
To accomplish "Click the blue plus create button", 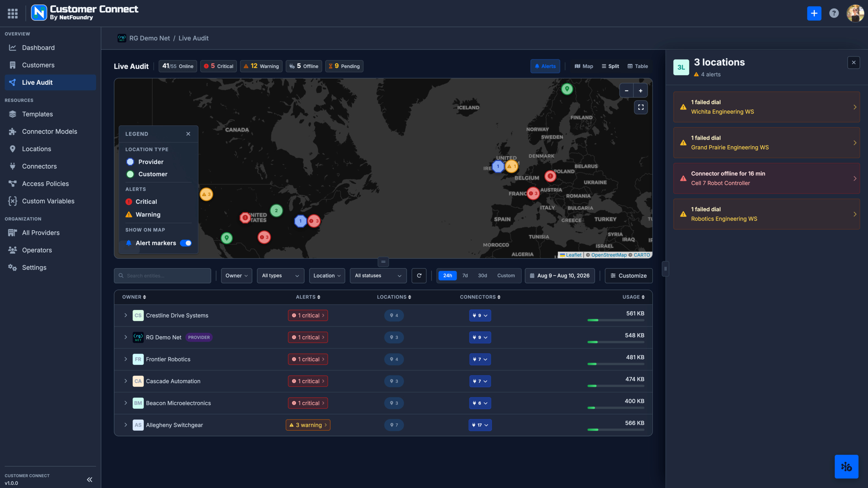I will tap(814, 14).
